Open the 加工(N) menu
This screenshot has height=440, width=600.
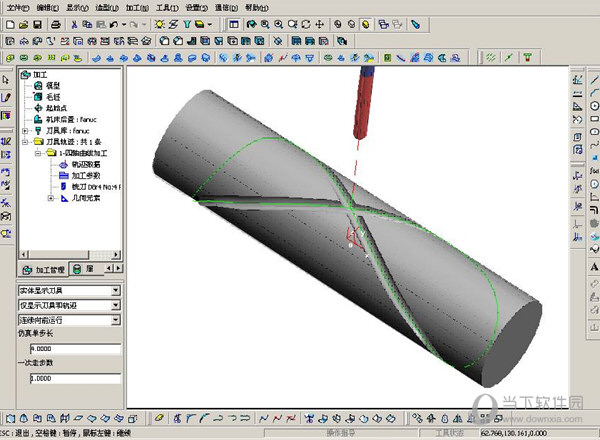(x=137, y=7)
